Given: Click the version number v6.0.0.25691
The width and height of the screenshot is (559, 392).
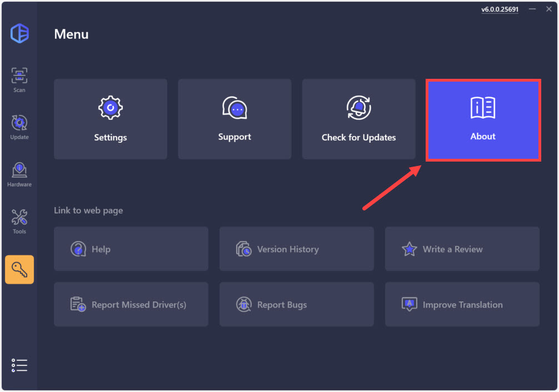Looking at the screenshot, I should tap(500, 9).
